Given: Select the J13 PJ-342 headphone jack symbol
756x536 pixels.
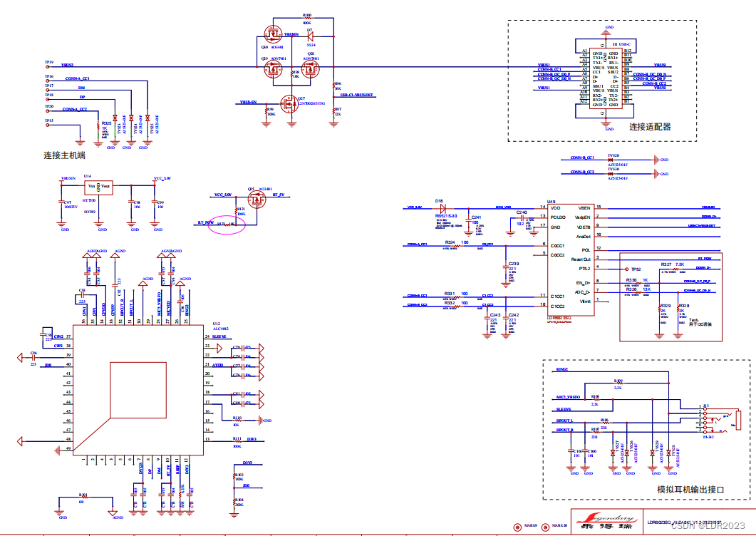Looking at the screenshot, I should [x=720, y=421].
